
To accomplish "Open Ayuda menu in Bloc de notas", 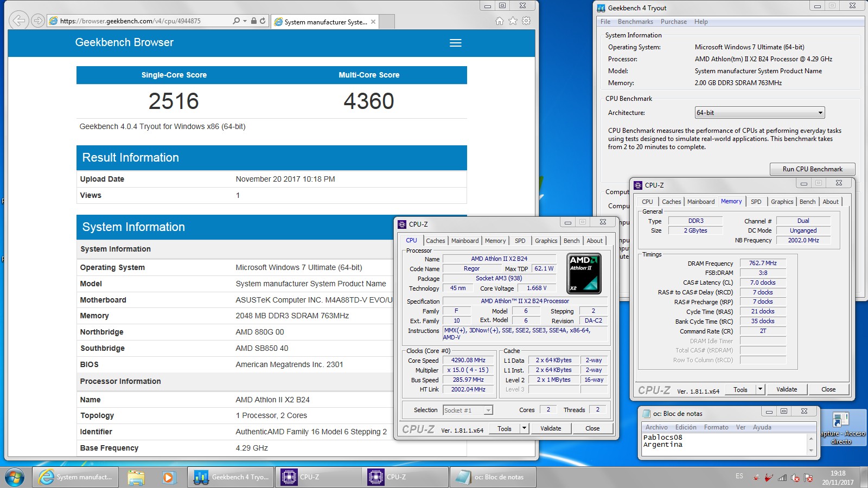I will click(762, 427).
